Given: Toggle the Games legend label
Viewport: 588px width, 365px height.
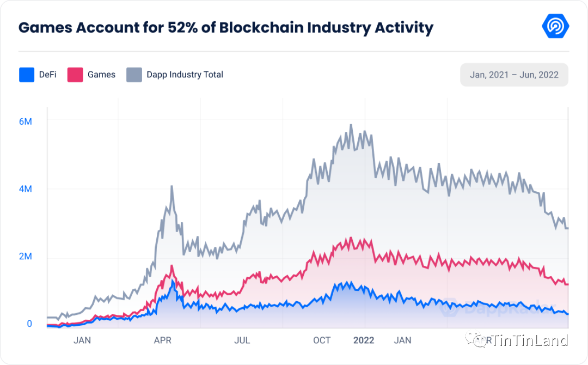Looking at the screenshot, I should 101,75.
